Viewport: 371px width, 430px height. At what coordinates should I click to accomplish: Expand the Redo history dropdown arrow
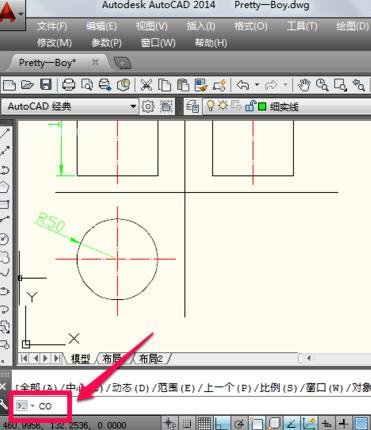(x=285, y=85)
